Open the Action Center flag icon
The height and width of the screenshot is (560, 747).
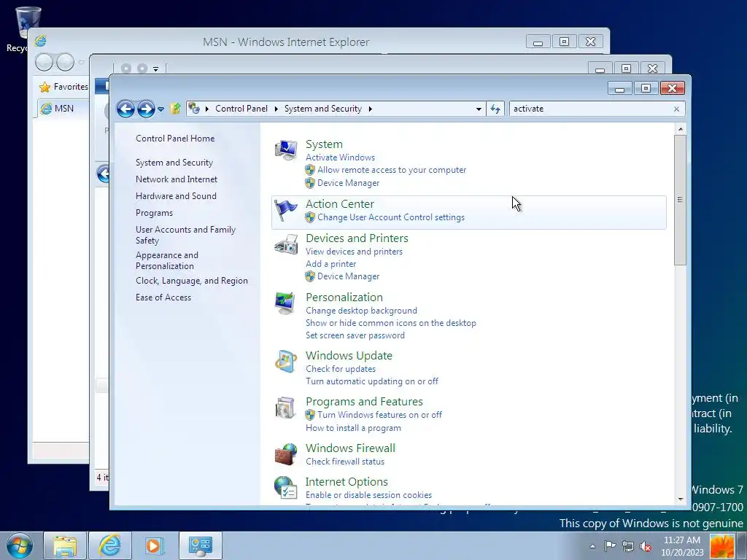click(286, 210)
